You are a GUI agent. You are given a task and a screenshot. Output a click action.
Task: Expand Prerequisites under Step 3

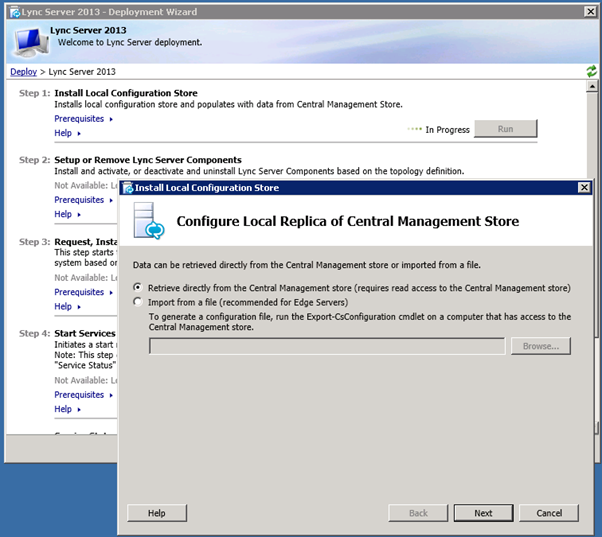point(83,292)
